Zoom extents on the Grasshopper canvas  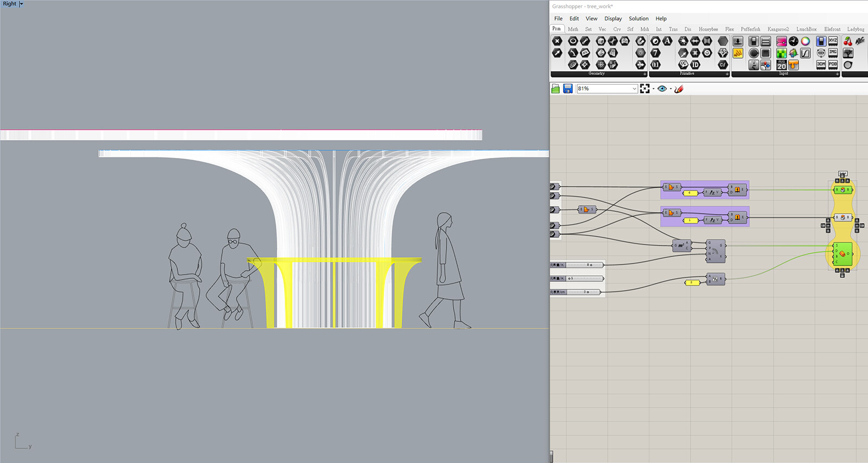[644, 88]
